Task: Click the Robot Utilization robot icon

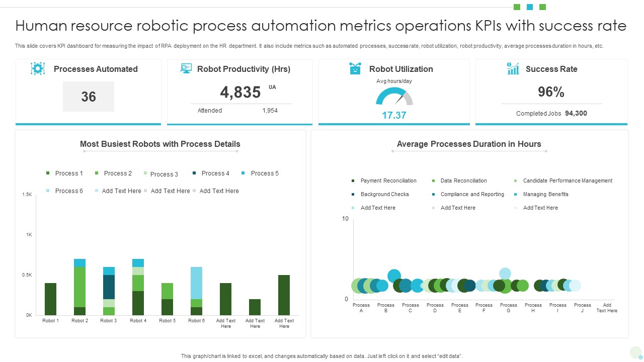Action: (x=355, y=69)
